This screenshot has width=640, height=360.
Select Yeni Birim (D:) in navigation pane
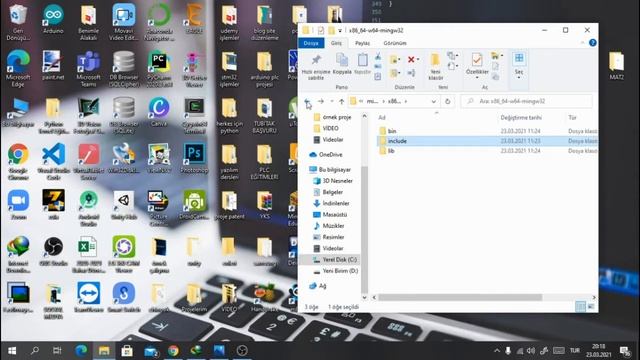point(340,271)
